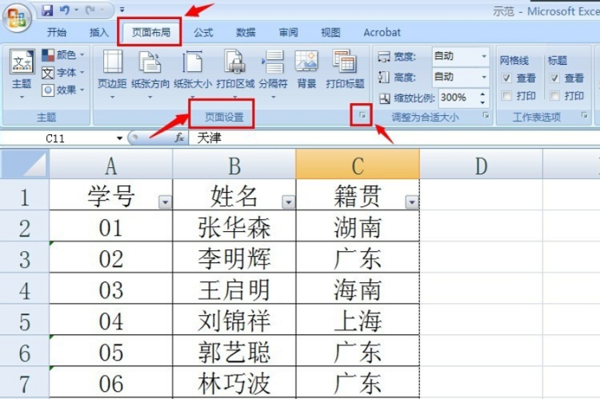Select column D header

coord(481,164)
